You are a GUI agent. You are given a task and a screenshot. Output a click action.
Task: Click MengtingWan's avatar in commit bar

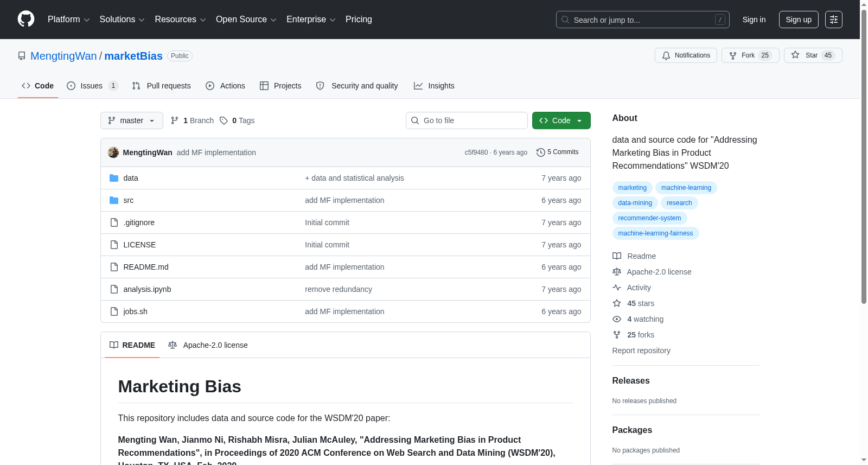[113, 152]
